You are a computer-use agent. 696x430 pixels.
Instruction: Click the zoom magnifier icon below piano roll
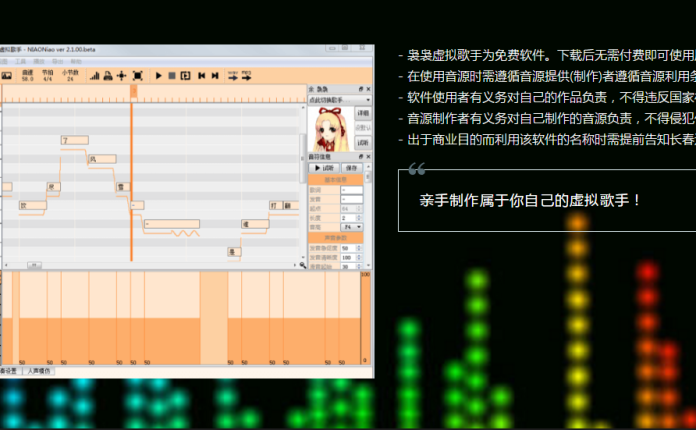tap(303, 265)
